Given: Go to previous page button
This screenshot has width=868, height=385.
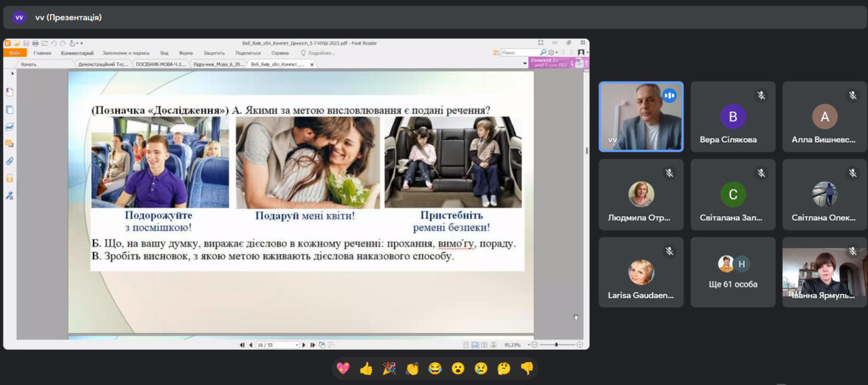Looking at the screenshot, I should (x=250, y=345).
